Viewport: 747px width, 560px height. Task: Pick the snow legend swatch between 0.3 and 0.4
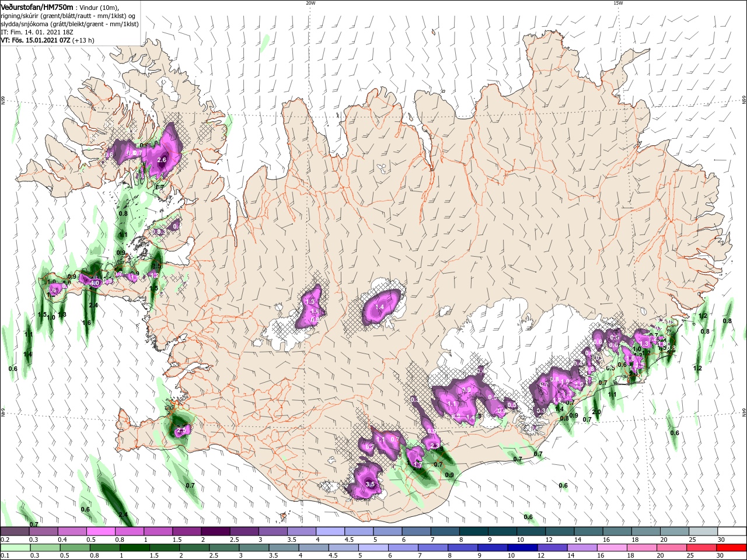[x=43, y=531]
